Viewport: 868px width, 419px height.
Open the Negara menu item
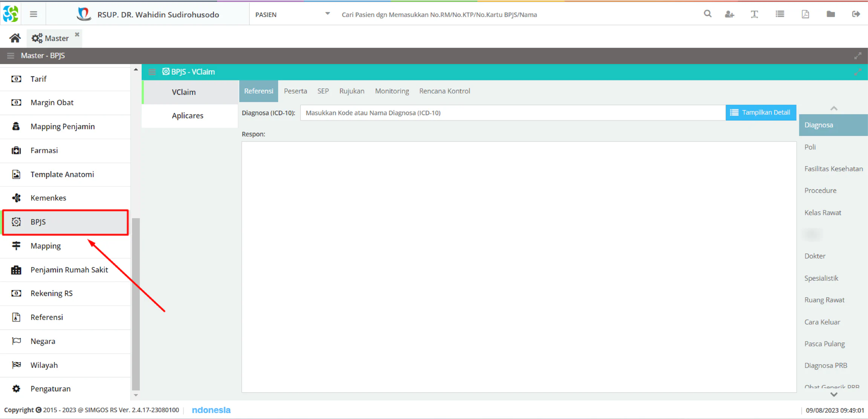65,341
